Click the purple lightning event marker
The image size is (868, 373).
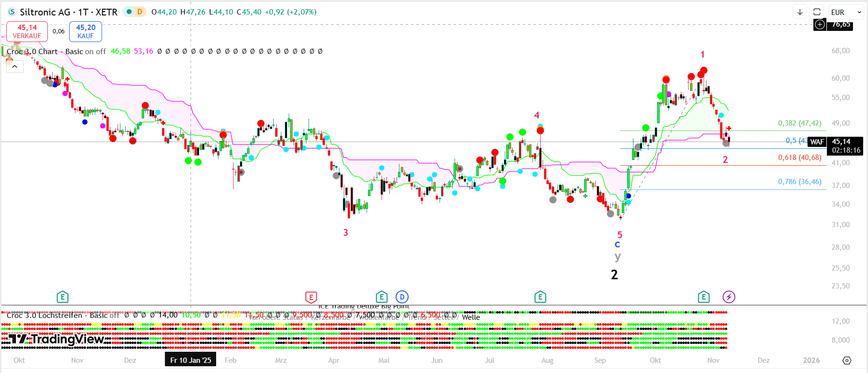[x=729, y=297]
